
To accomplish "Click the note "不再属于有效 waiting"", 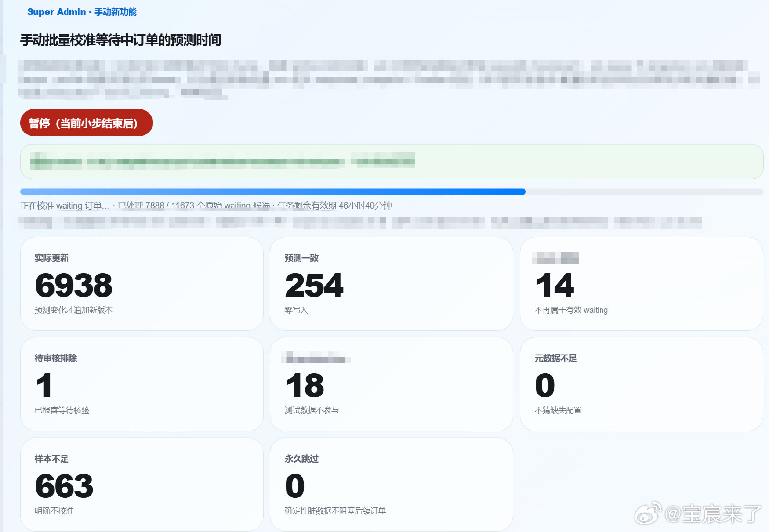I will 571,310.
